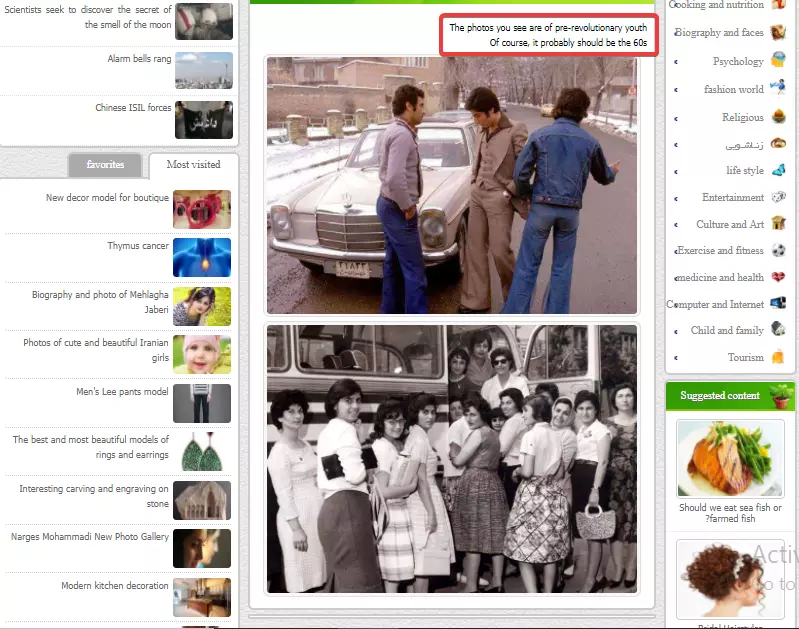Screen dimensions: 799x629
Task: Click the Thymus cancer blue thumbnail
Action: 202,257
